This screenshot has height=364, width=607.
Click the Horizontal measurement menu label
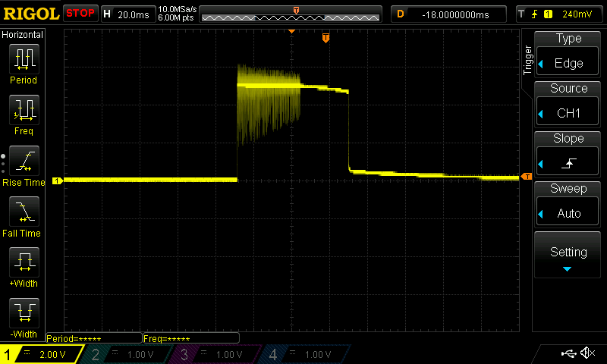click(23, 35)
